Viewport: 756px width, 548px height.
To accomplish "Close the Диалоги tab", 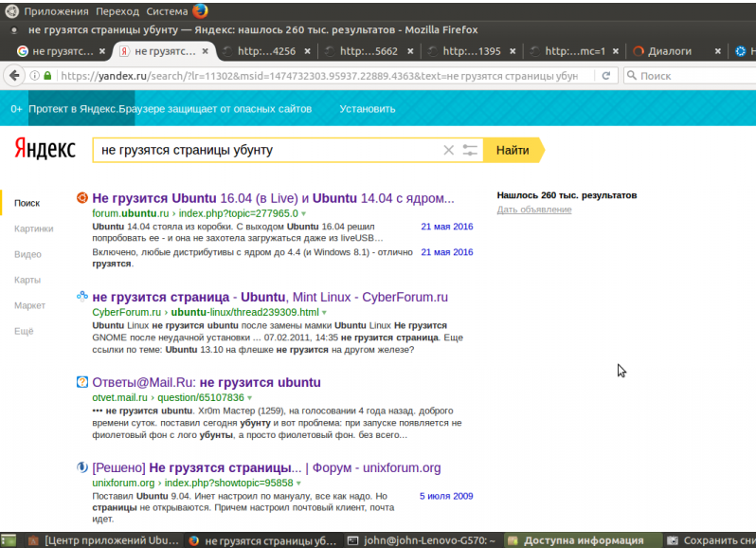I will tap(717, 50).
